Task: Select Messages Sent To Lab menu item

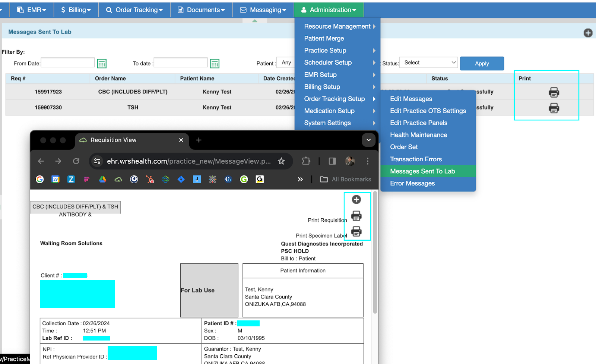Action: [422, 171]
